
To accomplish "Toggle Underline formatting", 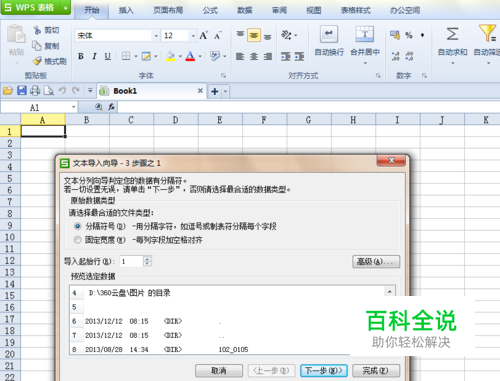I will coord(107,56).
